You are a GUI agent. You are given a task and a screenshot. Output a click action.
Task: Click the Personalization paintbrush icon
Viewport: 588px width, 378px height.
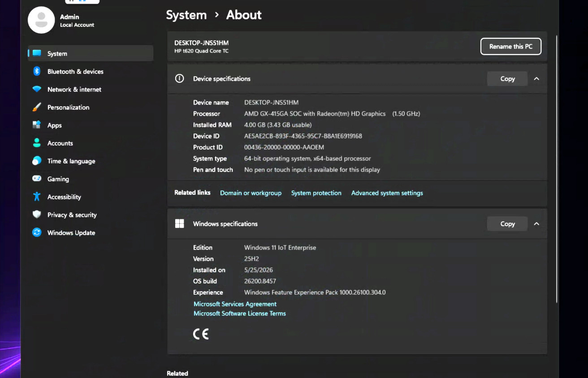[37, 107]
